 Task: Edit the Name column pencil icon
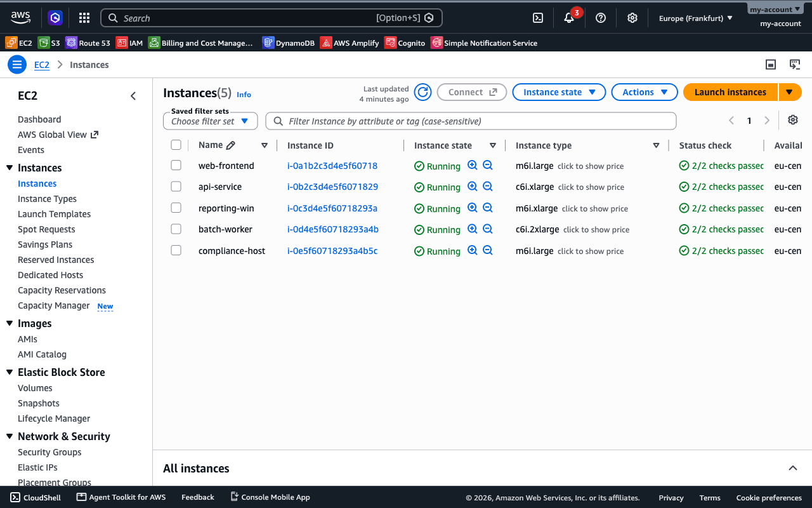pos(231,145)
